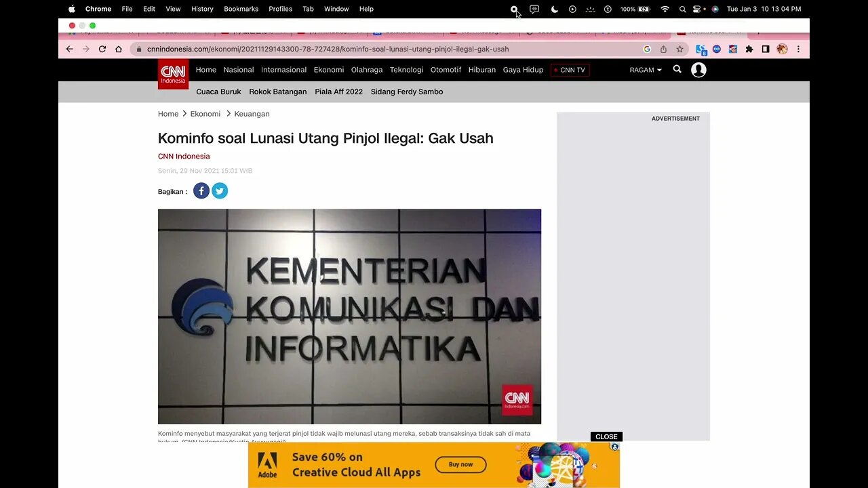Open the Olahraga section

pos(367,70)
